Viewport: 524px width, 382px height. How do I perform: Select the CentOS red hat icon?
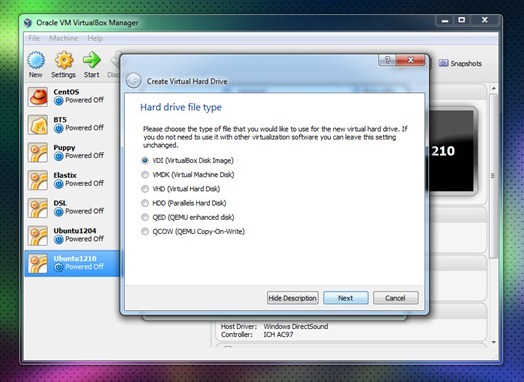pos(37,97)
